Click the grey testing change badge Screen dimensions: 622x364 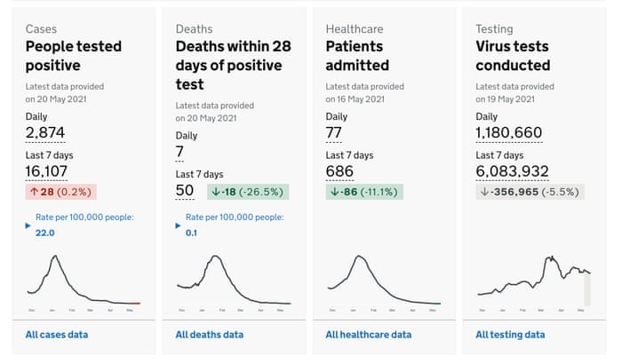530,192
